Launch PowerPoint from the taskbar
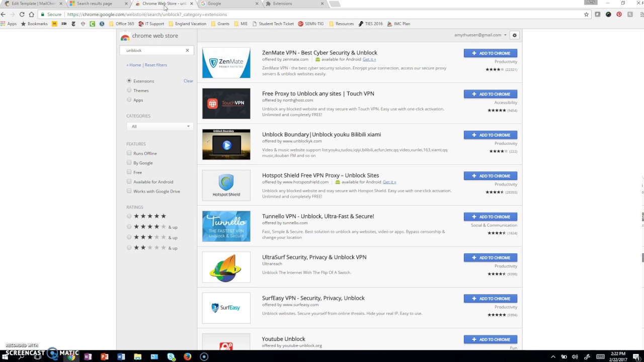Image resolution: width=644 pixels, height=362 pixels. pyautogui.click(x=105, y=356)
